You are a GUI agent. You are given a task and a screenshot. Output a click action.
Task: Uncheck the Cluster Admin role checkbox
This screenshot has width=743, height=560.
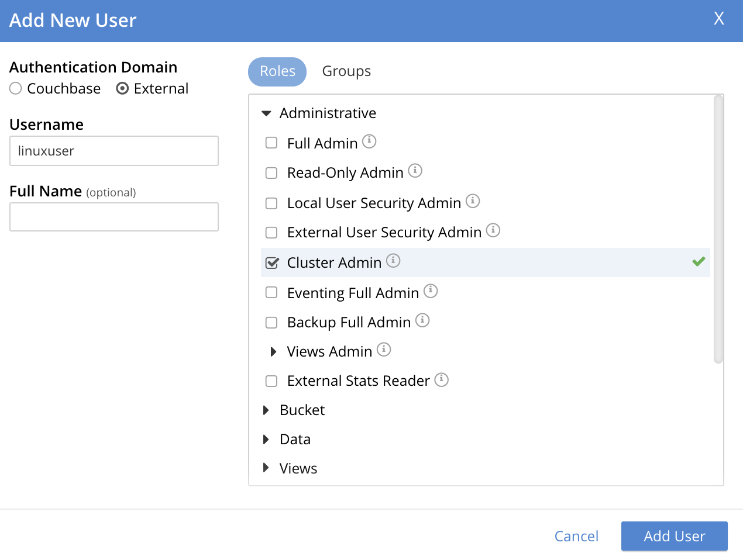pyautogui.click(x=271, y=263)
